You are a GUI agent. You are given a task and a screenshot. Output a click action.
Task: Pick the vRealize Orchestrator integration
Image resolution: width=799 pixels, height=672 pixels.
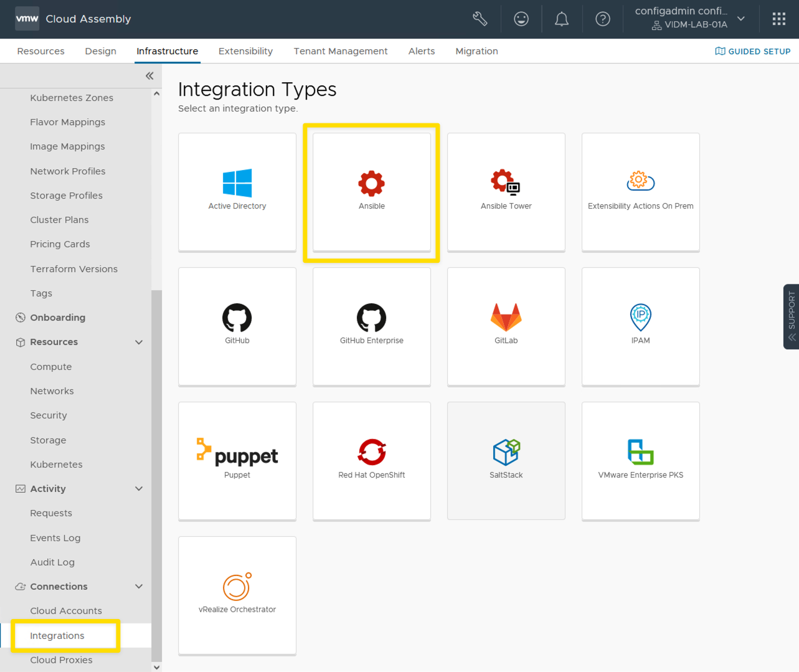tap(237, 595)
